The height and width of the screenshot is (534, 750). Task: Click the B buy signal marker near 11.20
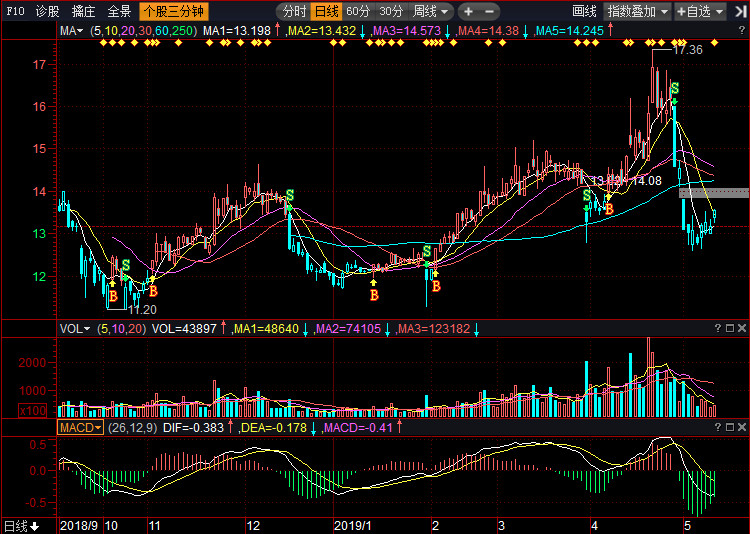(113, 297)
